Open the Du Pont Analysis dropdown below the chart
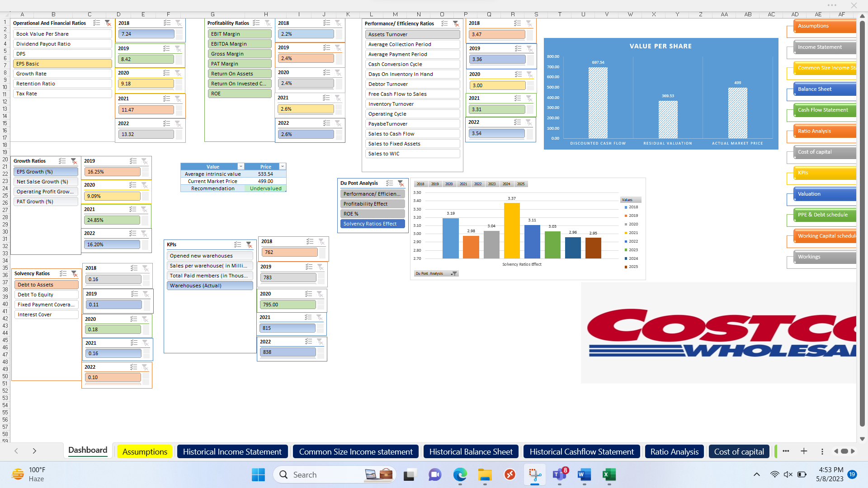This screenshot has width=868, height=488. [x=454, y=273]
